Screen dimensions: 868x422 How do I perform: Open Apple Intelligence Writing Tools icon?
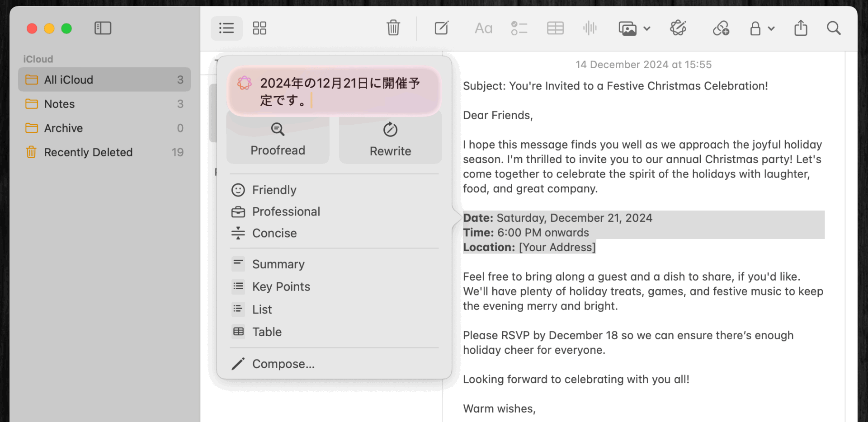click(x=678, y=28)
